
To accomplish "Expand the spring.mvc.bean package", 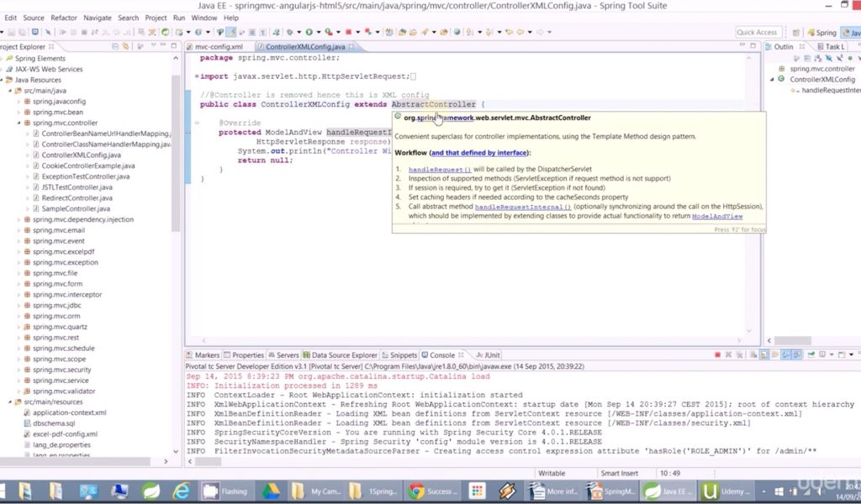I will tap(18, 112).
